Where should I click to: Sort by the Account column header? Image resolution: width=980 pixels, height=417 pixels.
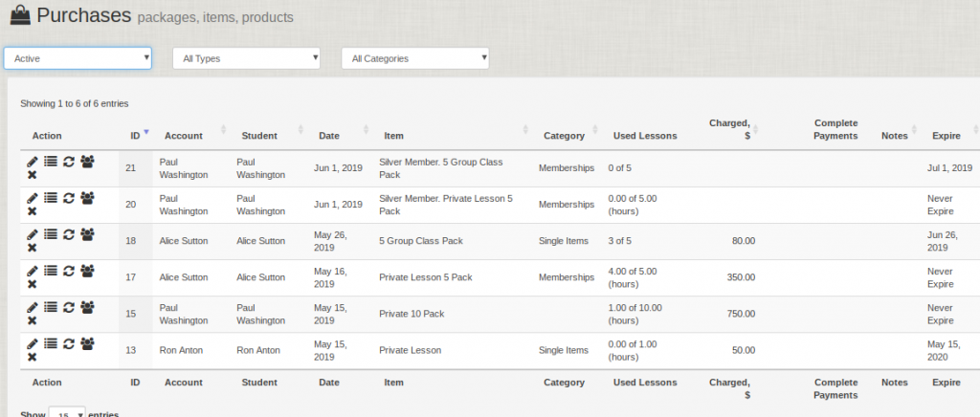coord(183,136)
